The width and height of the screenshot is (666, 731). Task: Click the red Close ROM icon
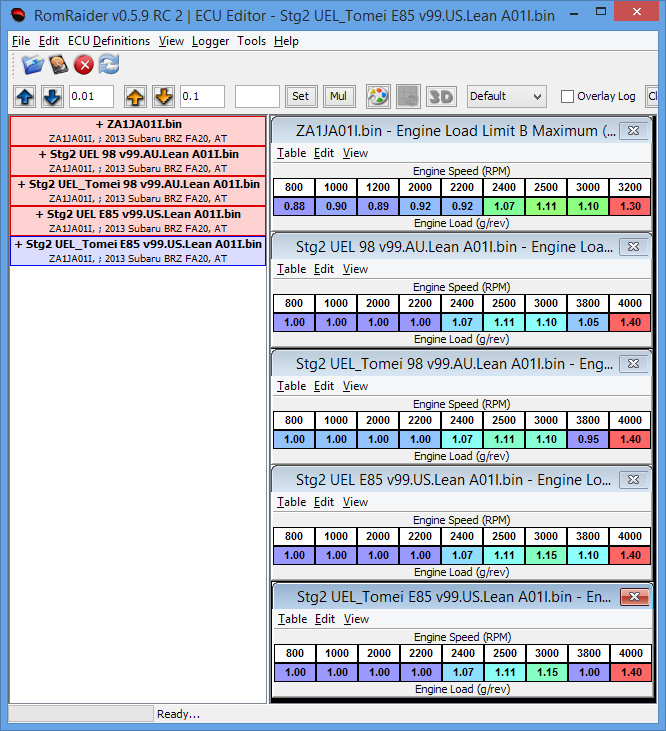click(84, 65)
